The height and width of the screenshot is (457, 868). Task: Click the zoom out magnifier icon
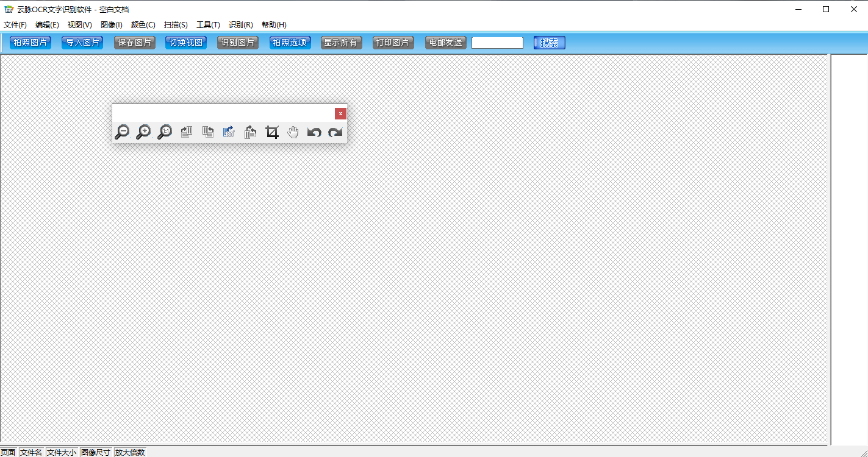point(122,132)
